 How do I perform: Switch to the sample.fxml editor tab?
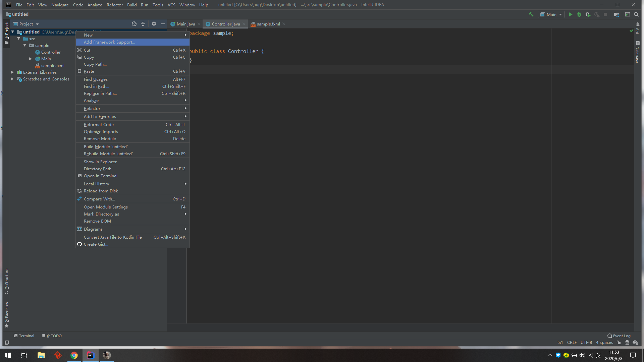click(x=268, y=24)
